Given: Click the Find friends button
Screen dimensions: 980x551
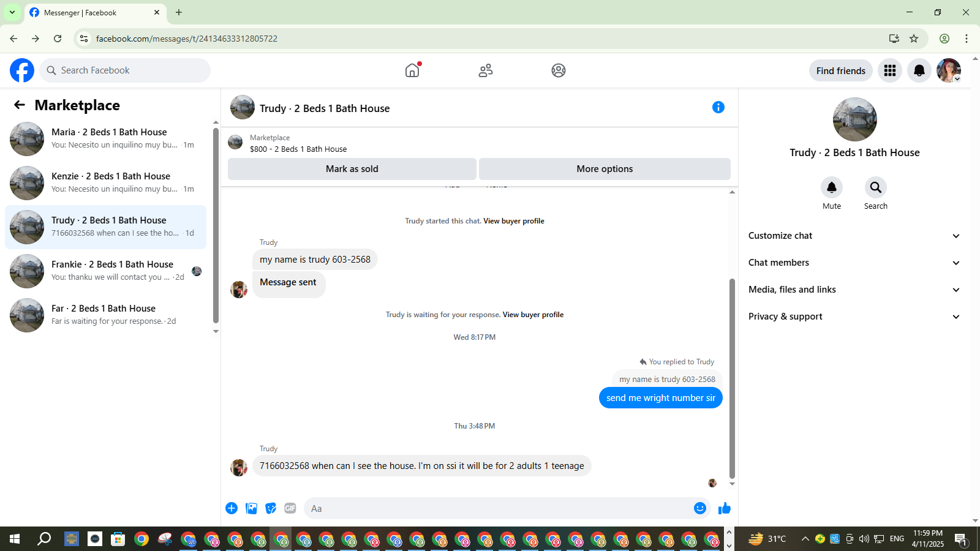Looking at the screenshot, I should click(841, 70).
